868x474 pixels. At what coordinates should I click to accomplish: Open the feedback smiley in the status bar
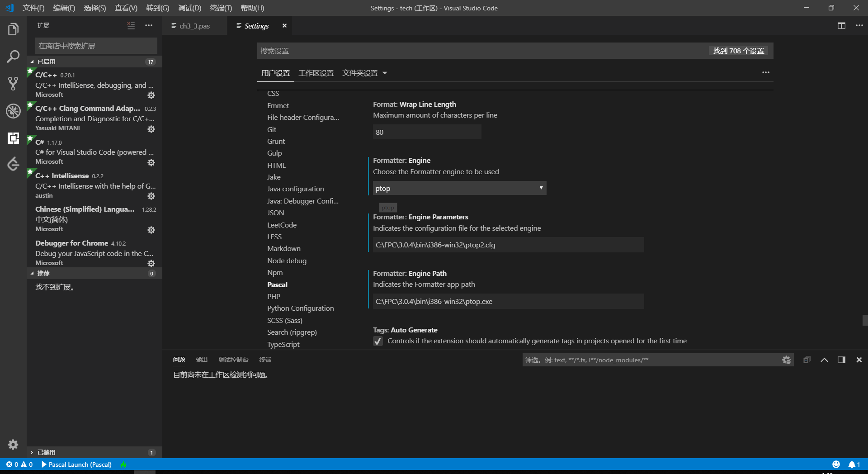coord(836,464)
